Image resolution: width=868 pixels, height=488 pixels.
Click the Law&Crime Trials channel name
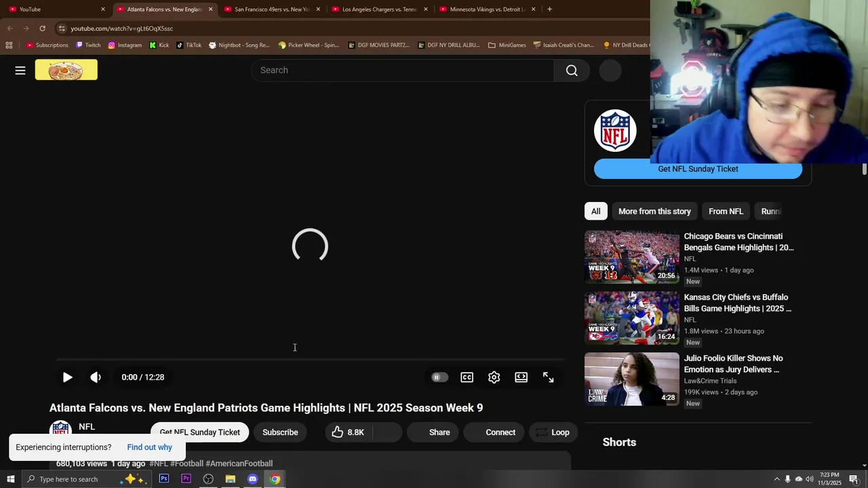(710, 381)
